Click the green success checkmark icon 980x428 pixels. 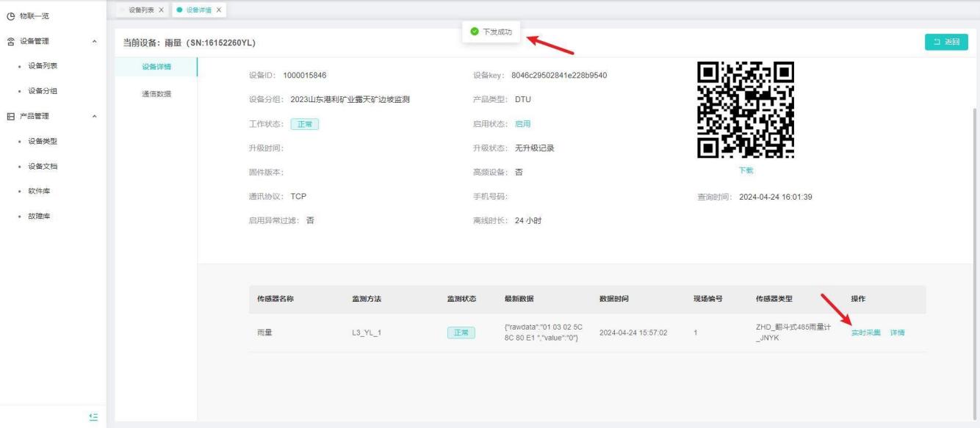(474, 32)
